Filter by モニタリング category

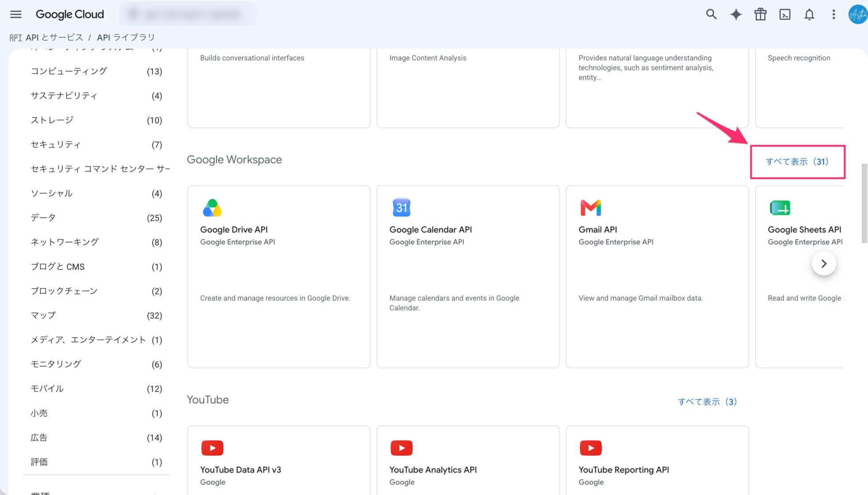click(97, 364)
